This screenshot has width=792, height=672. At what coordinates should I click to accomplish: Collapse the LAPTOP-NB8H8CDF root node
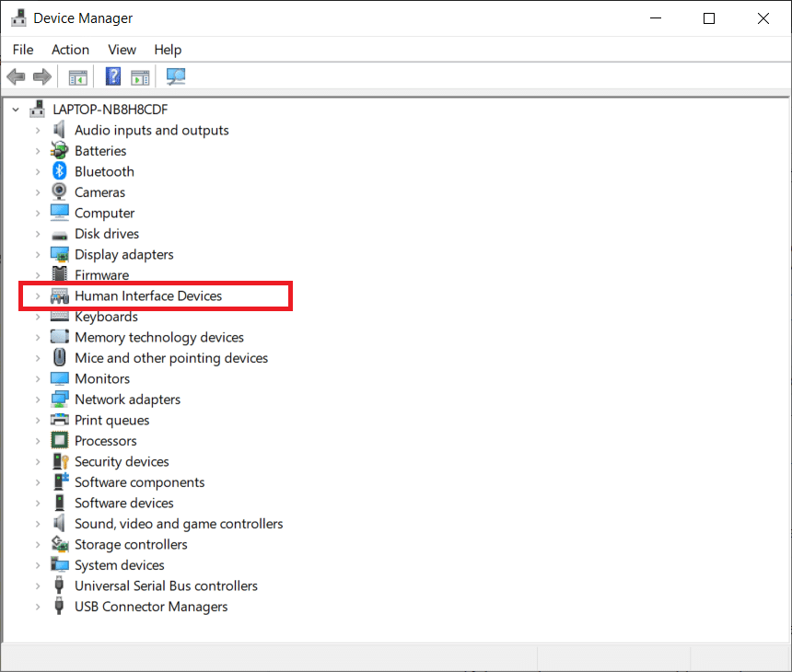16,110
